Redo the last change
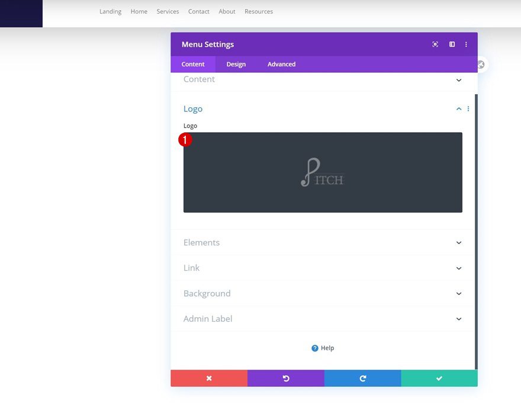 [x=362, y=378]
